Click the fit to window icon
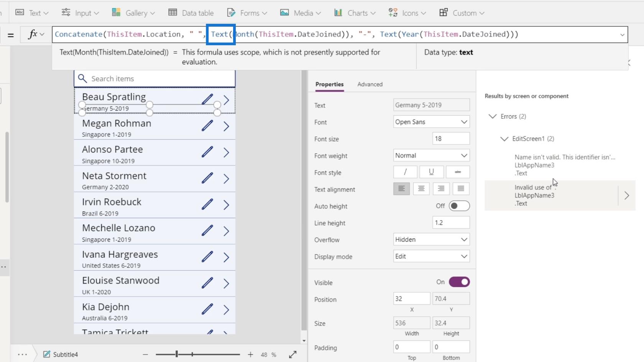This screenshot has height=362, width=644. click(292, 355)
